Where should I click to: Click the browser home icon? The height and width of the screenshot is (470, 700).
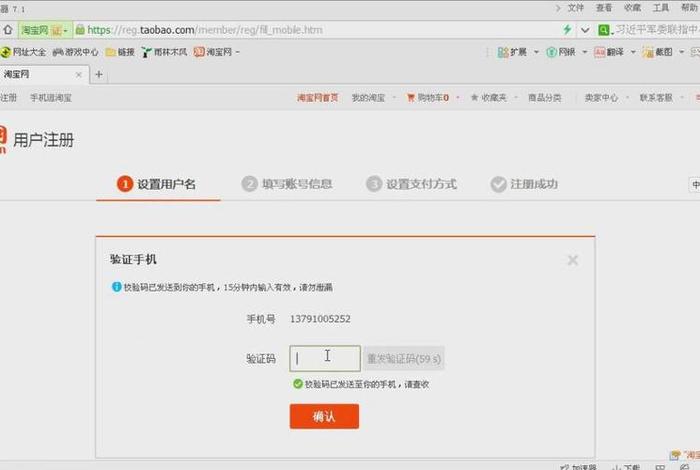coord(8,30)
